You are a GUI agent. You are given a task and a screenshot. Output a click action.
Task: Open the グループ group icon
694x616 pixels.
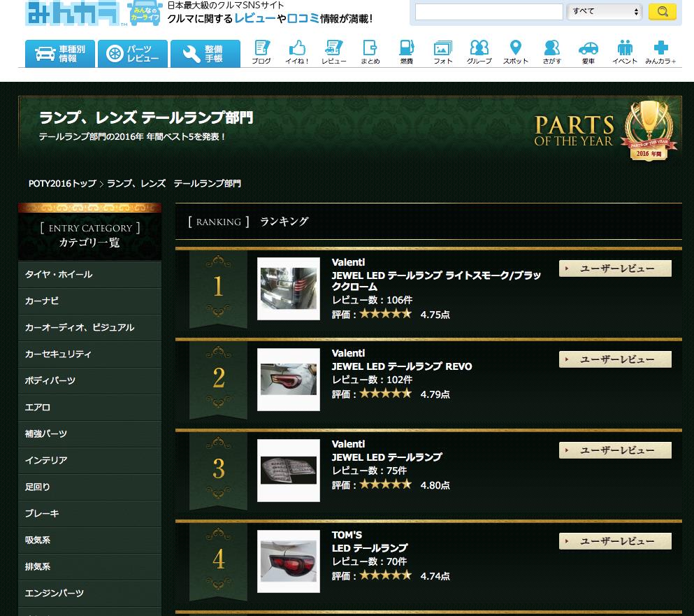pos(479,52)
